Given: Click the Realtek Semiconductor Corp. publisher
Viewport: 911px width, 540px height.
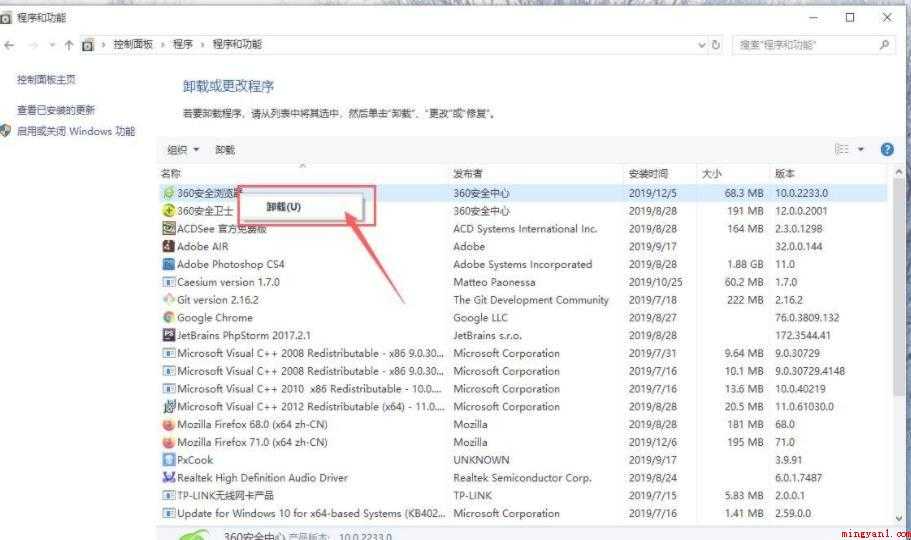Looking at the screenshot, I should (522, 478).
